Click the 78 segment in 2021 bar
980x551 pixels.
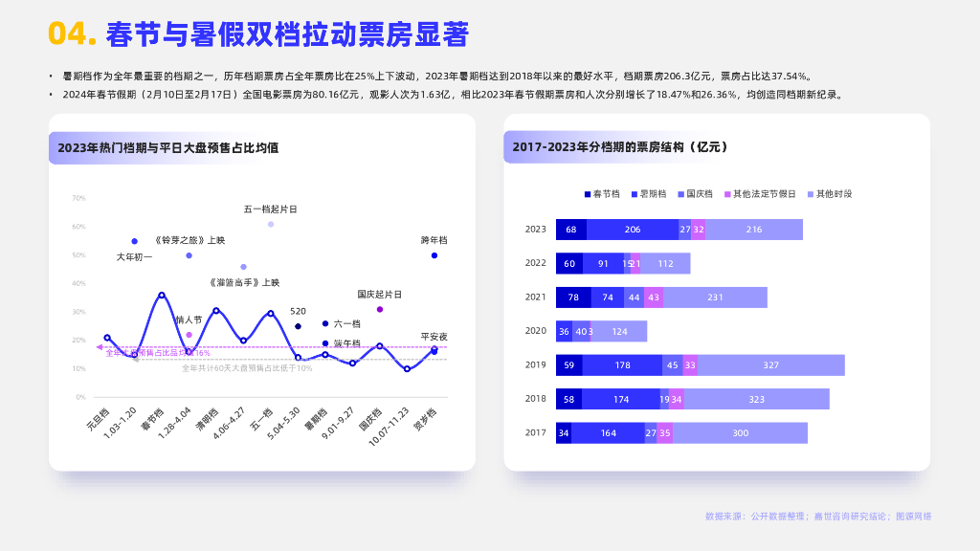click(x=574, y=298)
